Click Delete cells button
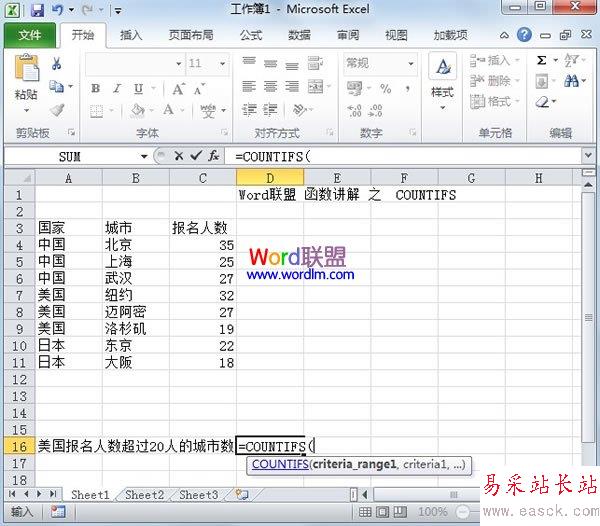Image resolution: width=600 pixels, height=526 pixels. pos(494,81)
